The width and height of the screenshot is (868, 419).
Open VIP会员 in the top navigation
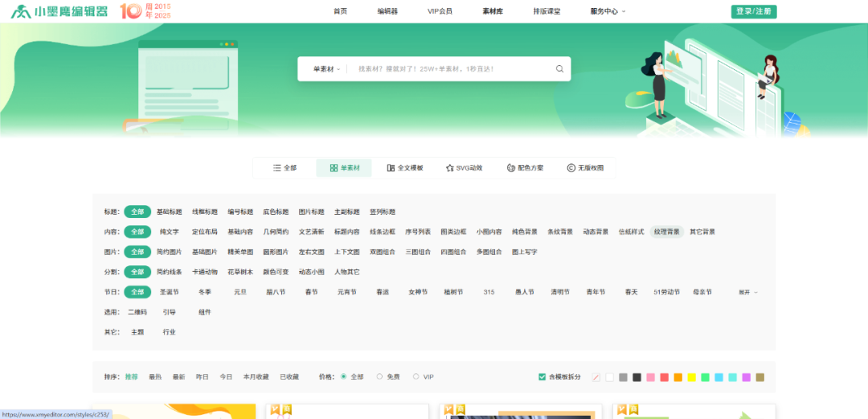tap(440, 11)
